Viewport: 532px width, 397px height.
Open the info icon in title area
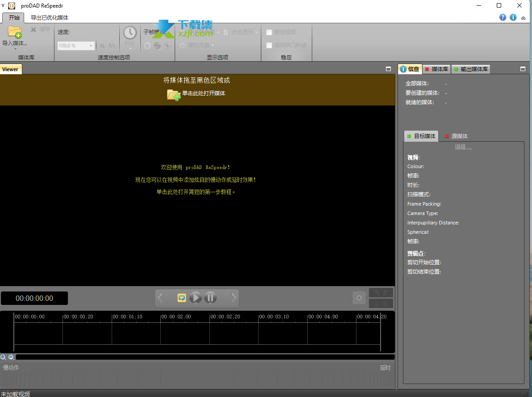tap(513, 17)
